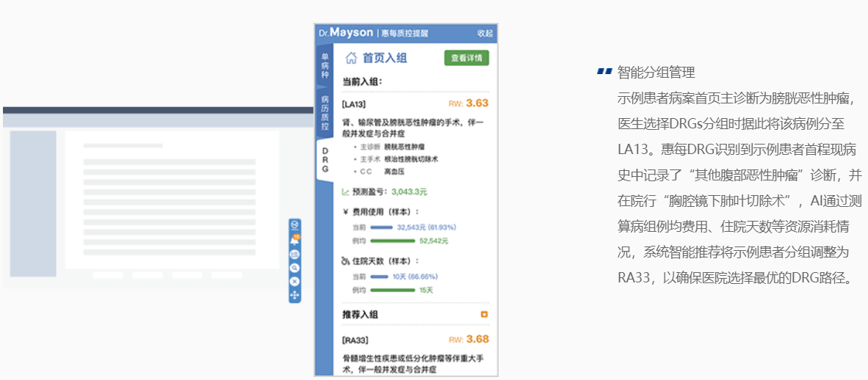Click the four-arrow move icon in floating toolbar

[294, 296]
